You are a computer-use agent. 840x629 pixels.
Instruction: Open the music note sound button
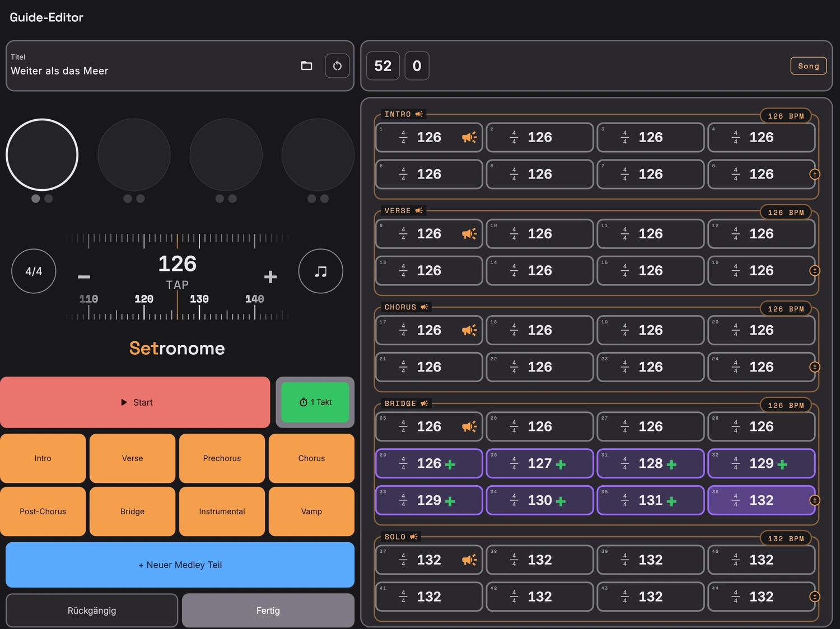(x=321, y=271)
